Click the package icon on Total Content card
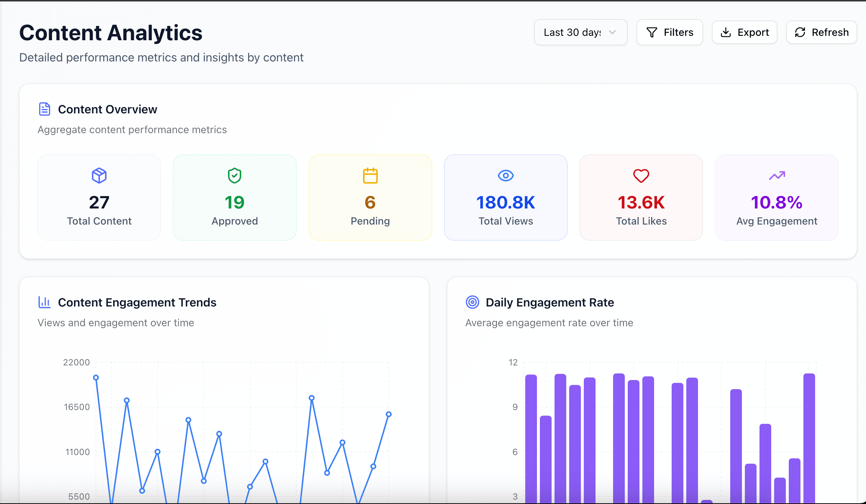This screenshot has width=866, height=504. tap(99, 176)
